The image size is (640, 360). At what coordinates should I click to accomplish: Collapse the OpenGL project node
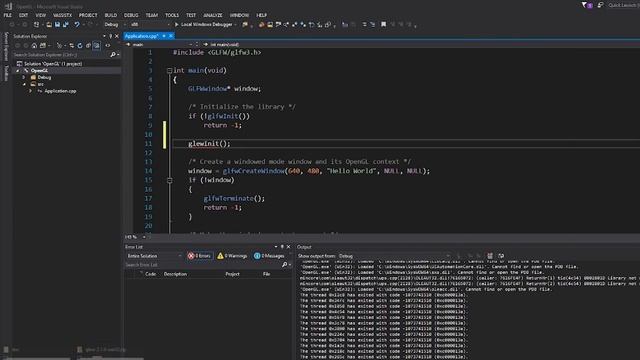(x=18, y=71)
